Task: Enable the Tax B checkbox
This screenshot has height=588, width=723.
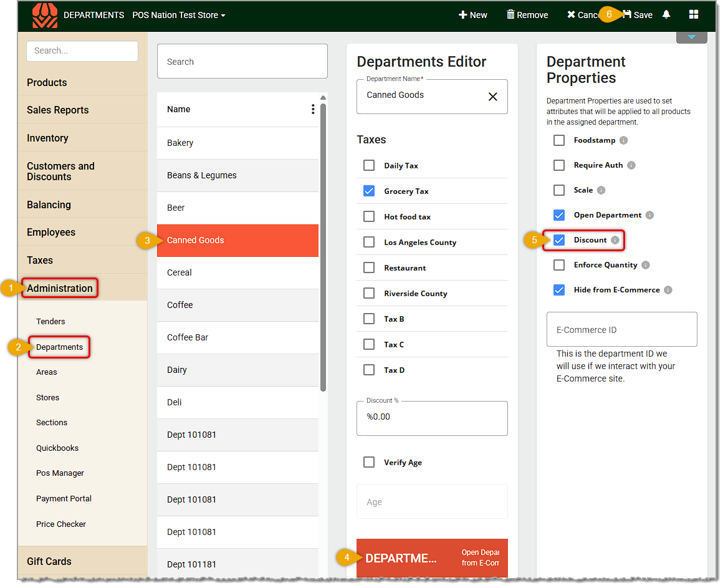Action: [x=368, y=318]
